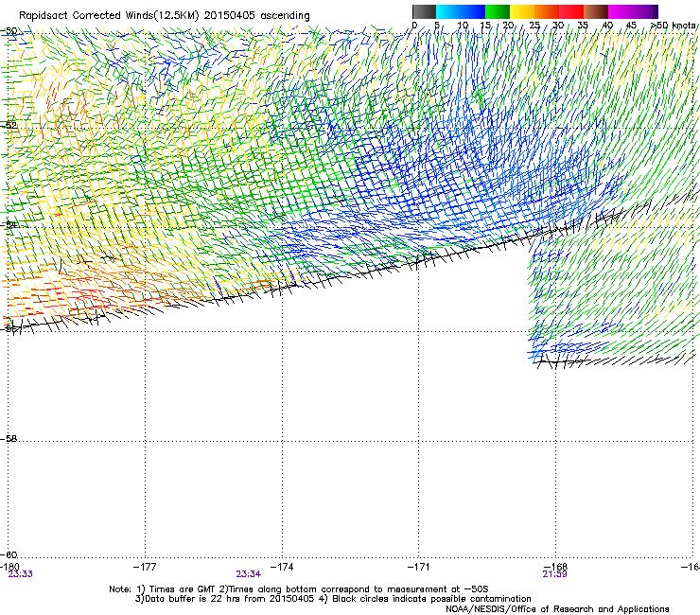Viewport: 700px width, 615px height.
Task: Click the green 15-20 knots legend swatch
Action: (498, 11)
